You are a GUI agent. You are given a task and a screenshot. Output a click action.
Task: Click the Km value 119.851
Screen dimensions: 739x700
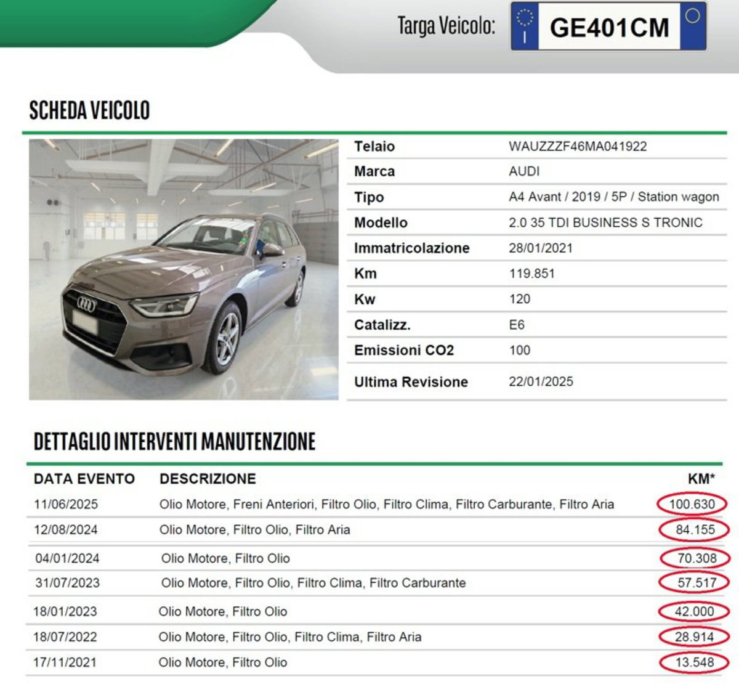click(531, 274)
